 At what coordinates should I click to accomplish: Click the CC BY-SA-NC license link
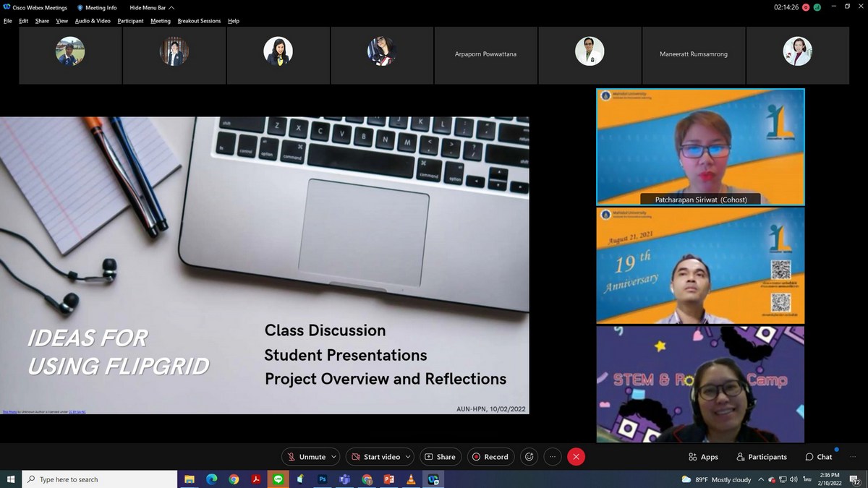pyautogui.click(x=77, y=412)
